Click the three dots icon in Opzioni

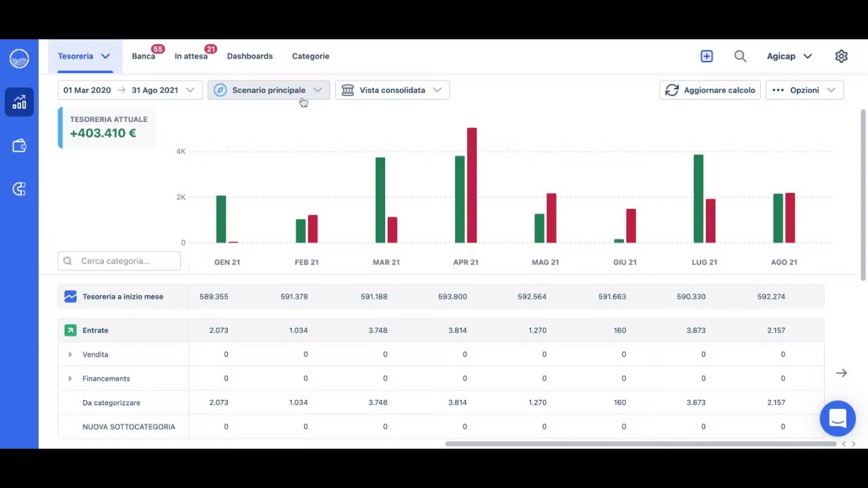coord(778,90)
